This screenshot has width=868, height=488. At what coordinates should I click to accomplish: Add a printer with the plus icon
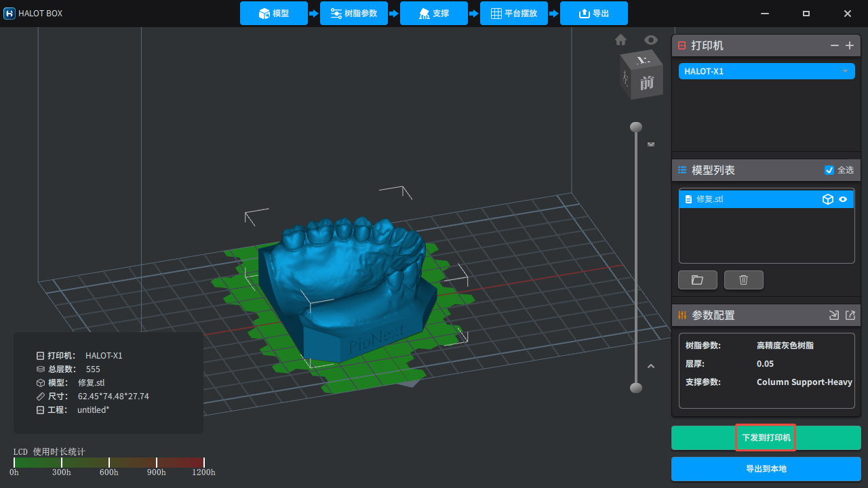(850, 45)
